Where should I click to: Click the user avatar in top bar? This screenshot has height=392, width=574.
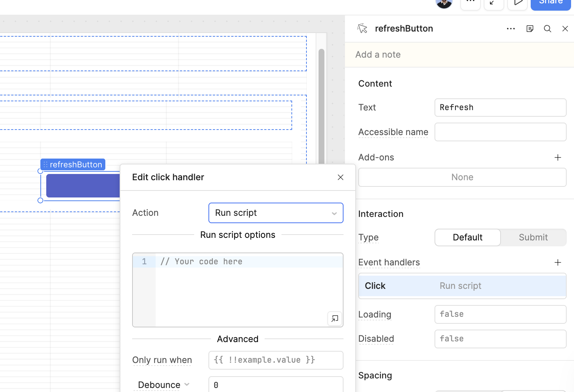coord(444,3)
